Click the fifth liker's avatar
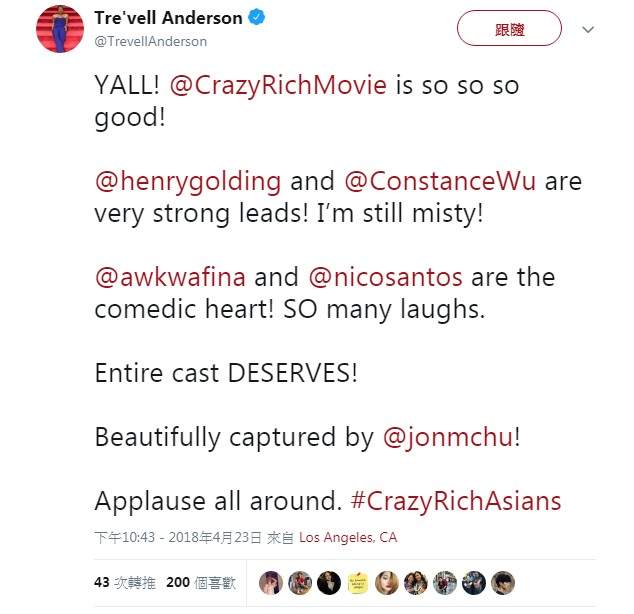 [386, 582]
